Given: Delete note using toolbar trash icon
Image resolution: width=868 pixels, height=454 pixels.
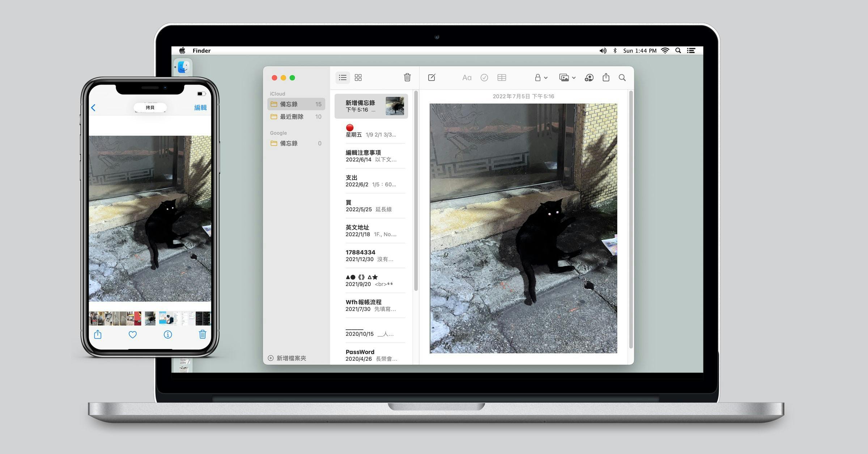Looking at the screenshot, I should [407, 77].
